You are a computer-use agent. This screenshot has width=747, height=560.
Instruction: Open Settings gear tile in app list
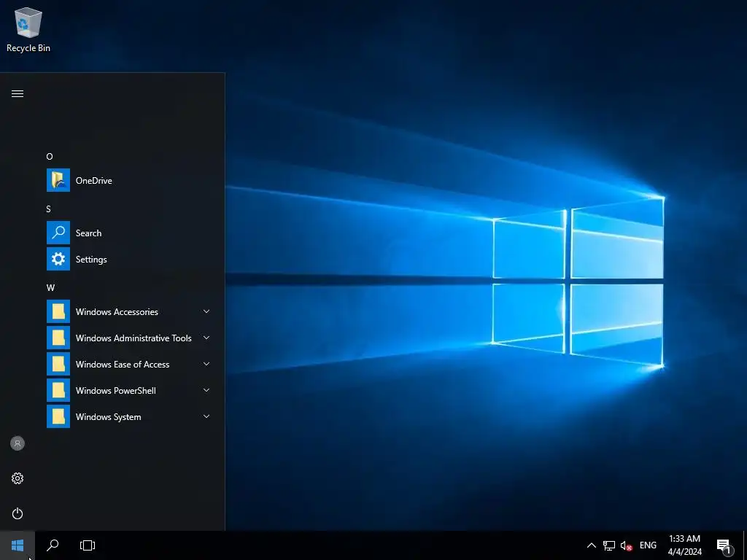coord(58,259)
